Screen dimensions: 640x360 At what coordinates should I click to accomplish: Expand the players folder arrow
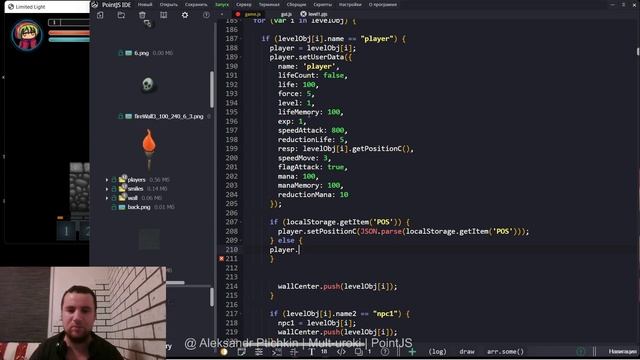(x=107, y=180)
